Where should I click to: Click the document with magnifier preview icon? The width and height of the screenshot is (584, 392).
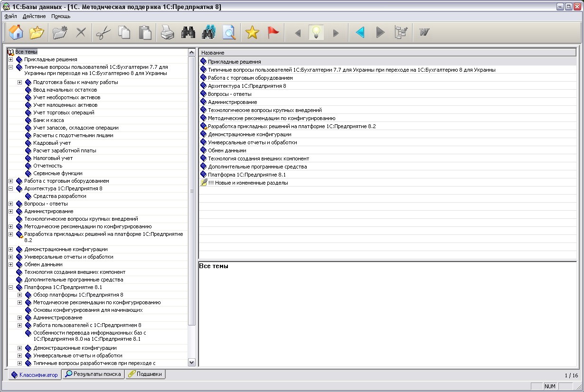click(229, 33)
